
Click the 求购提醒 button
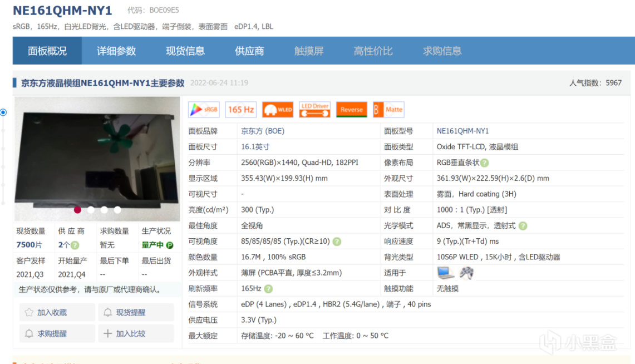click(x=57, y=333)
